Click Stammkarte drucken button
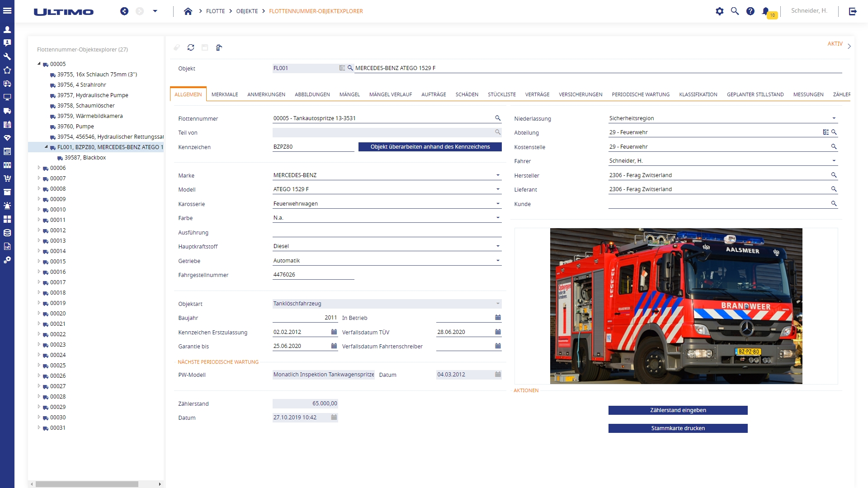Screen dimensions: 868x488 pyautogui.click(x=678, y=428)
